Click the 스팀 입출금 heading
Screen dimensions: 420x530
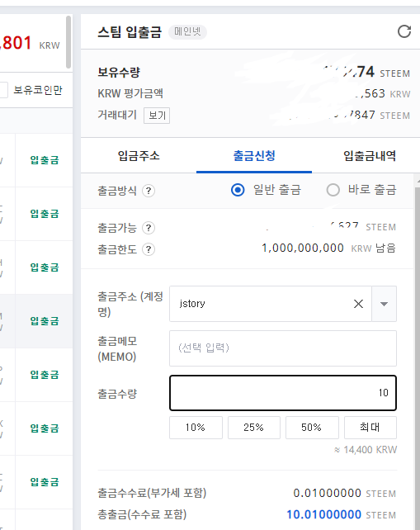(x=130, y=32)
